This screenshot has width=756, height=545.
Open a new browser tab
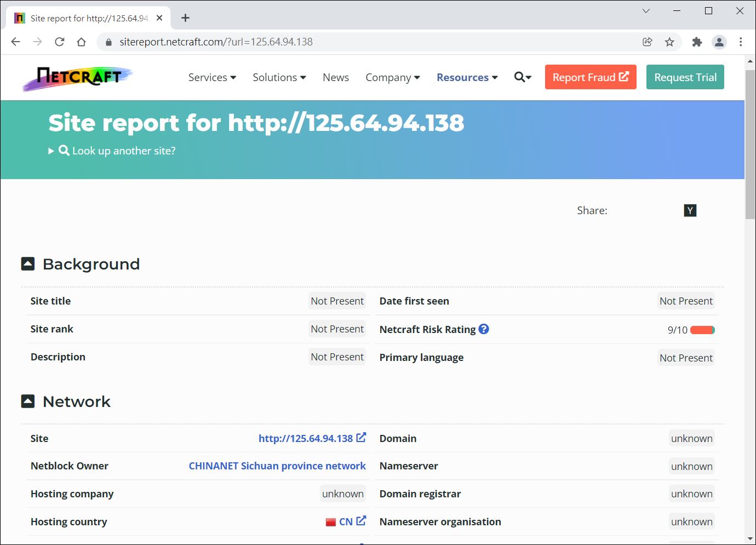coord(186,18)
